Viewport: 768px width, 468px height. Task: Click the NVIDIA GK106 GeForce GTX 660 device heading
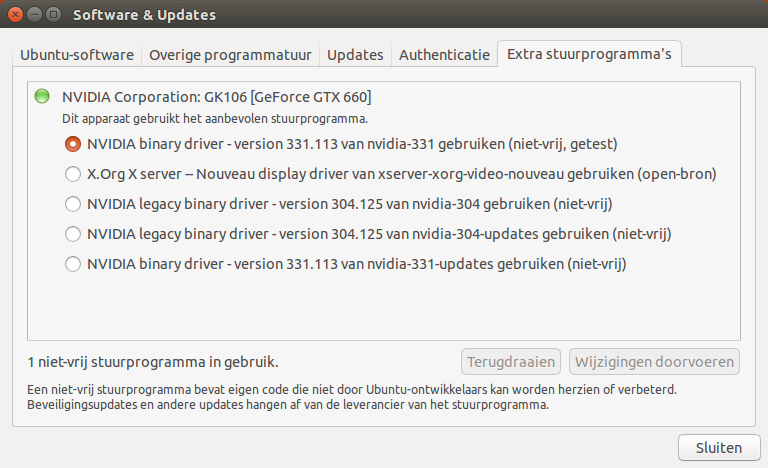[x=216, y=97]
